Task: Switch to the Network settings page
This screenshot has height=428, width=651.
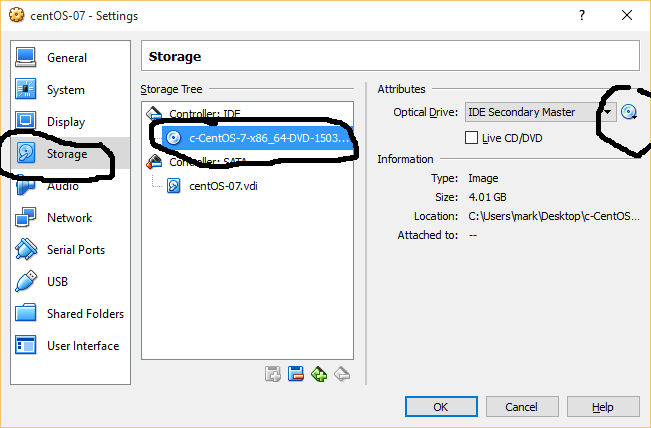Action: pyautogui.click(x=70, y=218)
